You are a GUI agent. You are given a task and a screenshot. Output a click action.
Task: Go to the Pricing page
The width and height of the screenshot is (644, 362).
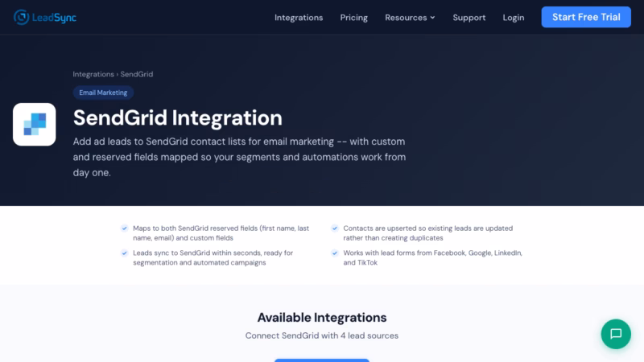(x=353, y=18)
